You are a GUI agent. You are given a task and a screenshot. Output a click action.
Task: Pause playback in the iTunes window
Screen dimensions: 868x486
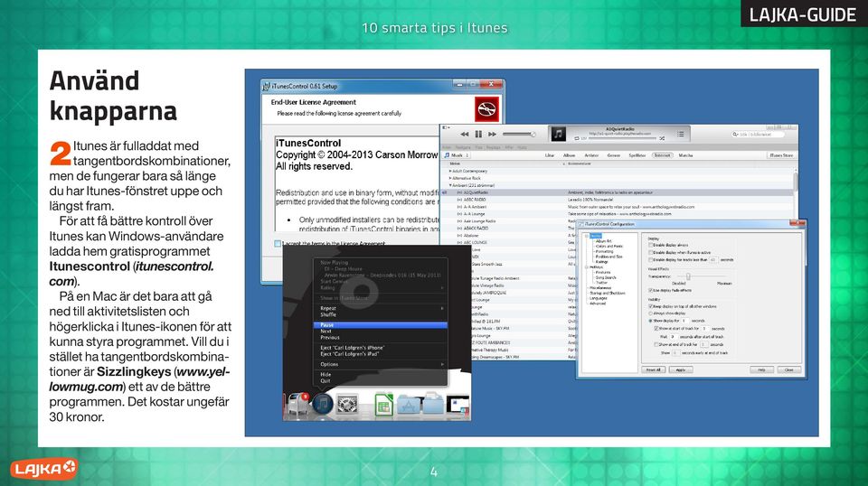point(478,134)
